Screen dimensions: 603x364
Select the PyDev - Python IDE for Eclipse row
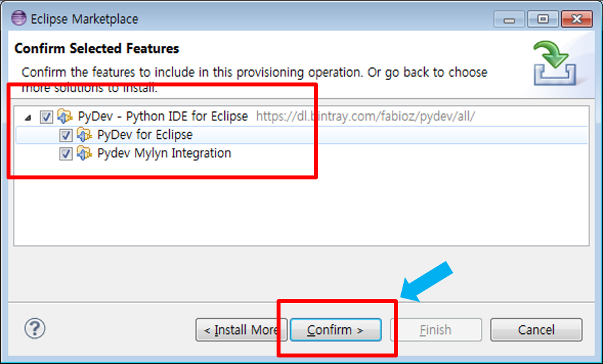tap(163, 117)
